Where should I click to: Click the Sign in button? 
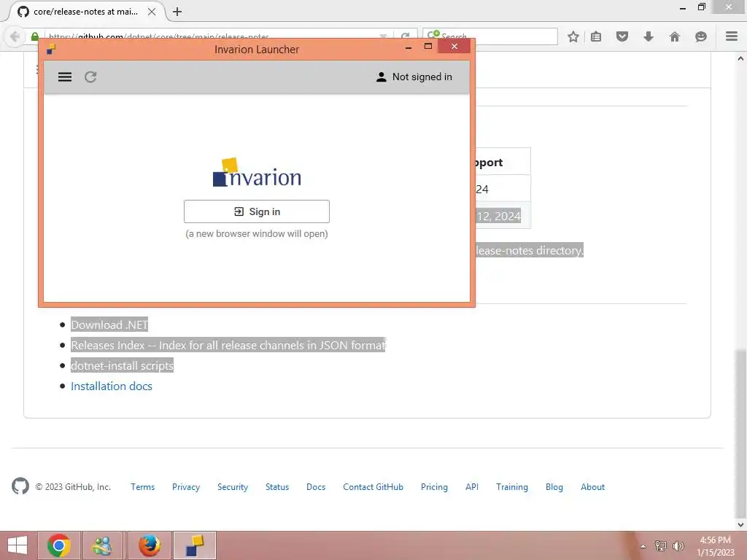pos(257,211)
